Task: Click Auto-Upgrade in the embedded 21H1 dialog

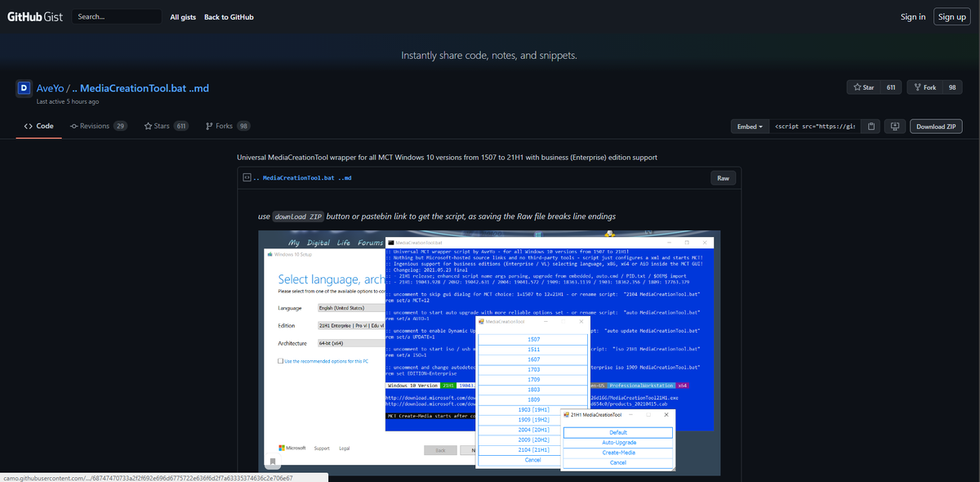Action: click(x=618, y=443)
